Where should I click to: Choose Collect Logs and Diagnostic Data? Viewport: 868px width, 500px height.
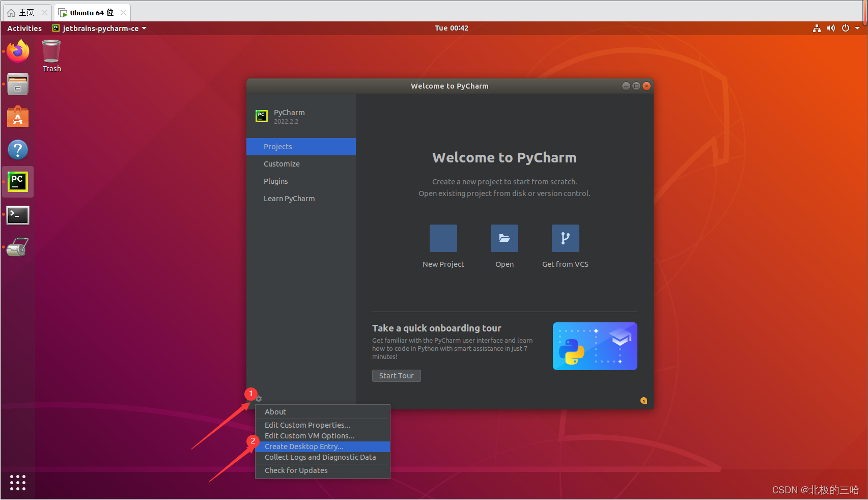[x=323, y=457]
